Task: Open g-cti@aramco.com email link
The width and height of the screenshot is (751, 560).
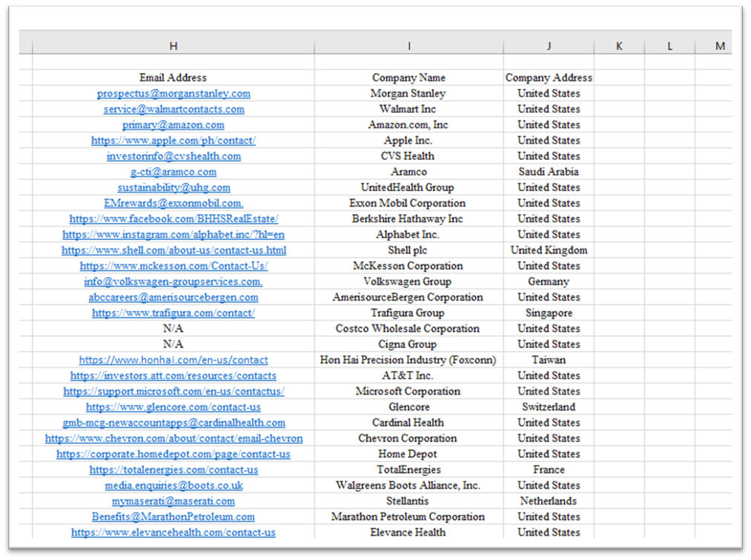Action: pyautogui.click(x=173, y=172)
